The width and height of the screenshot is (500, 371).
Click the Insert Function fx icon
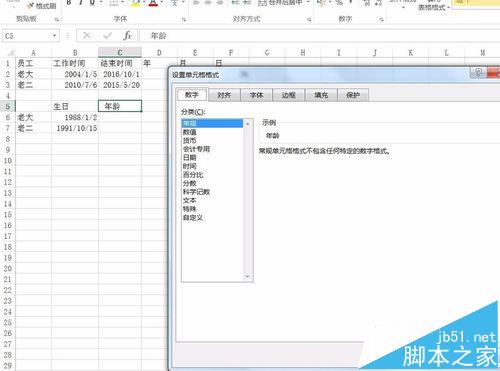click(127, 35)
